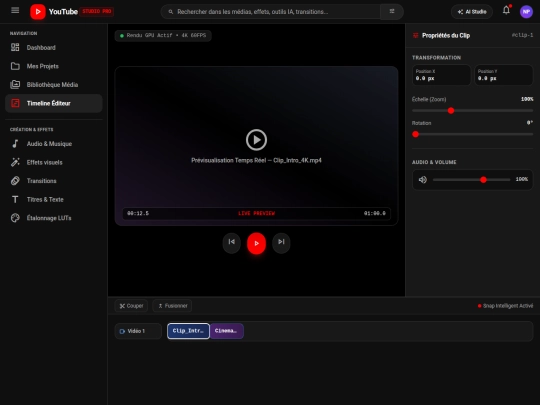This screenshot has width=540, height=405.
Task: Click the Échelle 100% value
Action: 527,99
